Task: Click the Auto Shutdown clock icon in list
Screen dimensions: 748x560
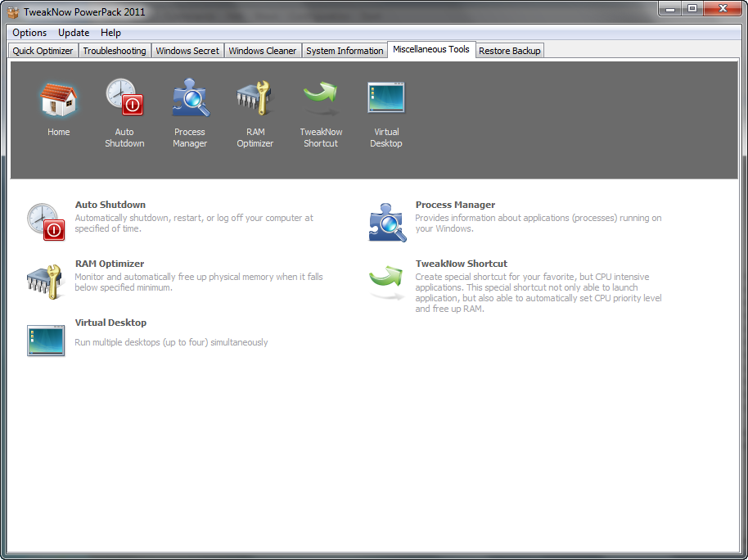Action: pyautogui.click(x=46, y=222)
